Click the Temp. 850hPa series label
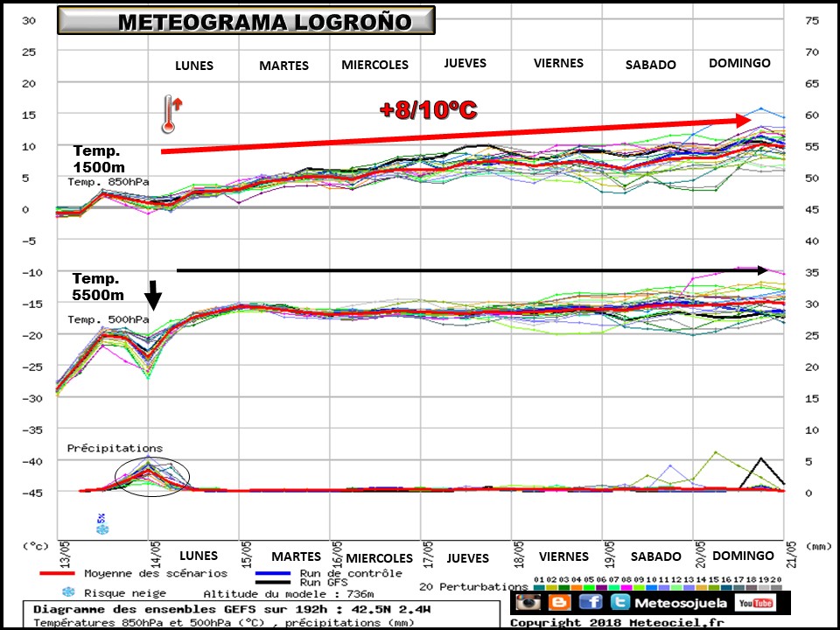 pyautogui.click(x=108, y=182)
